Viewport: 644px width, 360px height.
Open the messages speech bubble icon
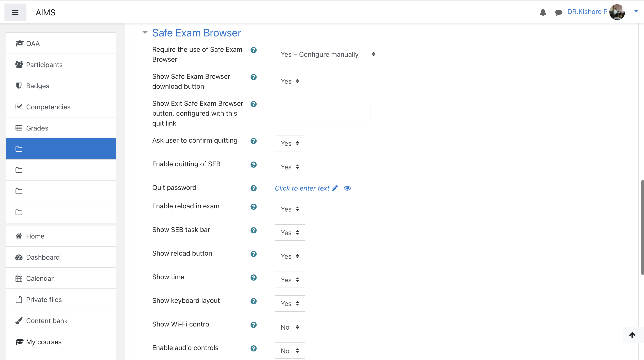pos(558,12)
